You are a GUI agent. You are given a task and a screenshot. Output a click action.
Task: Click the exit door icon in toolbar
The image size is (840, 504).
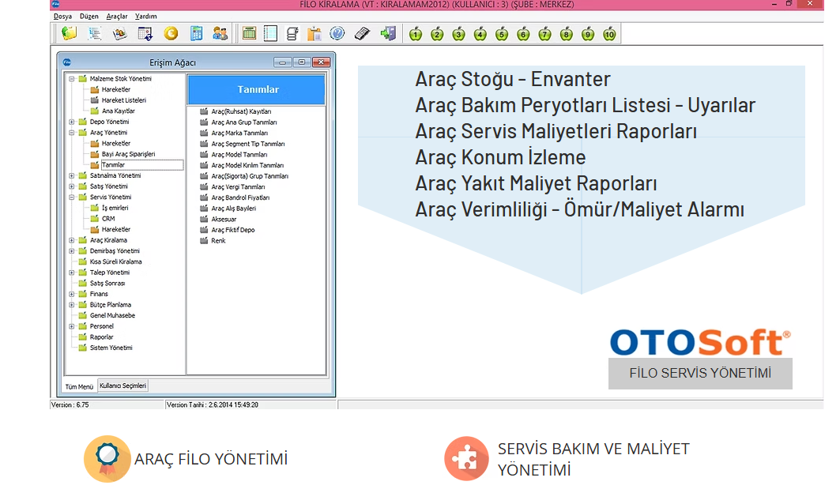[x=387, y=33]
